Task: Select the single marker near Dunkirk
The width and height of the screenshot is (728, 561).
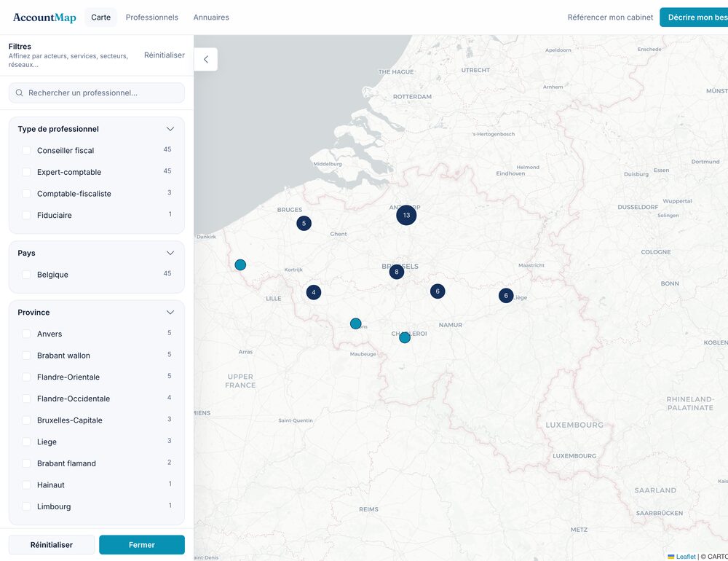Action: point(240,265)
